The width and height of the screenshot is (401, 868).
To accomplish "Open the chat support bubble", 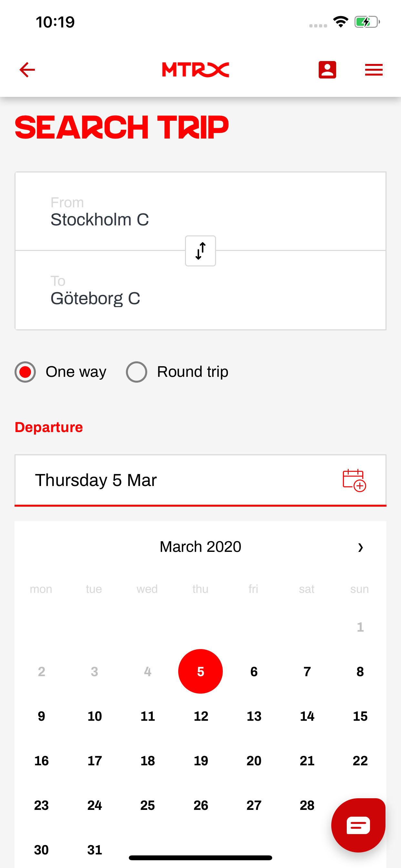I will (358, 825).
